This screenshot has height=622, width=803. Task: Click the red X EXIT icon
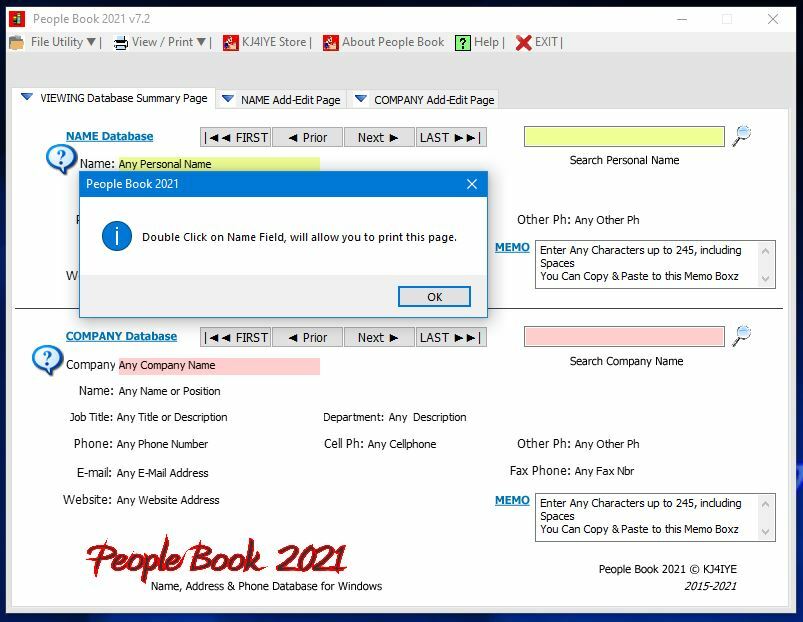523,43
